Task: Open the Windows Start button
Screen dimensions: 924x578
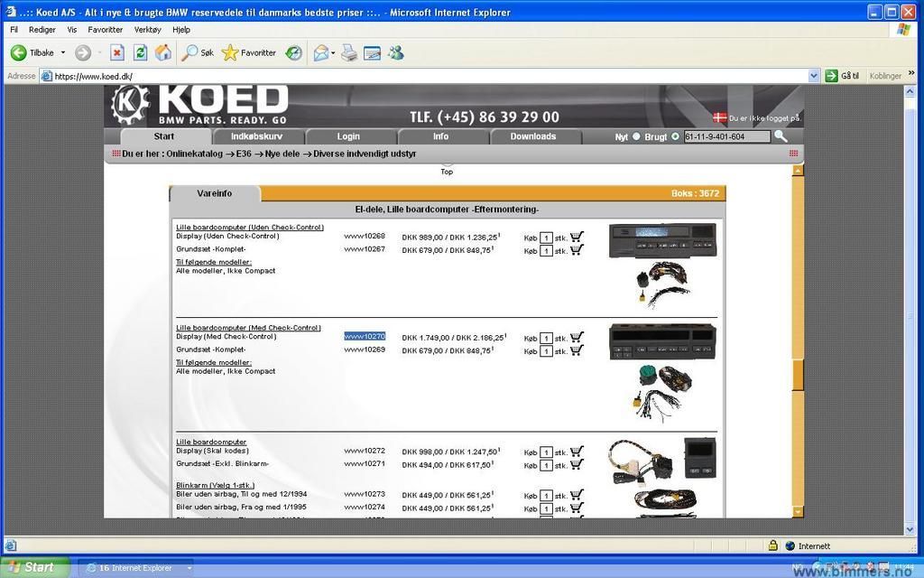Action: click(x=35, y=567)
